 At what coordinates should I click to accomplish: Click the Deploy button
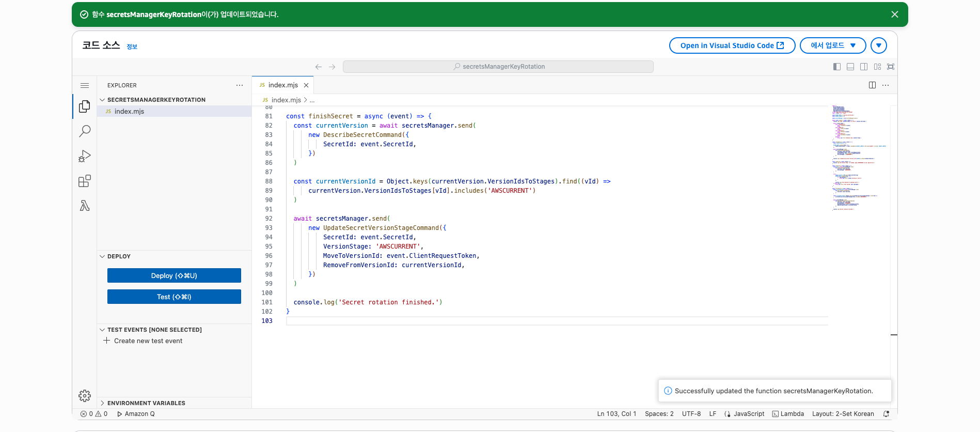tap(174, 275)
